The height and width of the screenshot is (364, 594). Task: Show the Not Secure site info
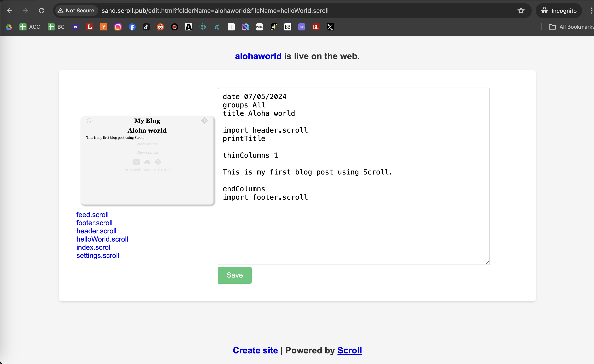[x=76, y=11]
